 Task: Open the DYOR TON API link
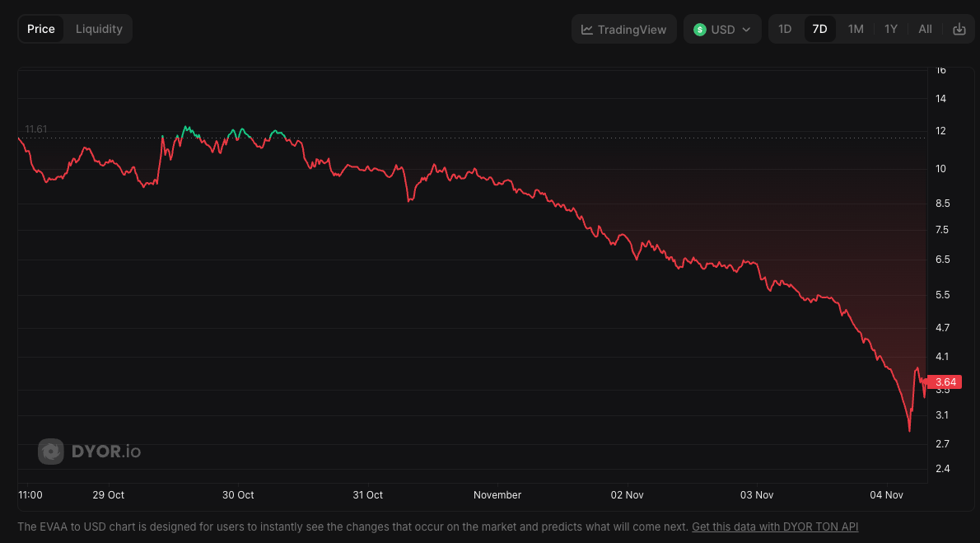pos(774,527)
